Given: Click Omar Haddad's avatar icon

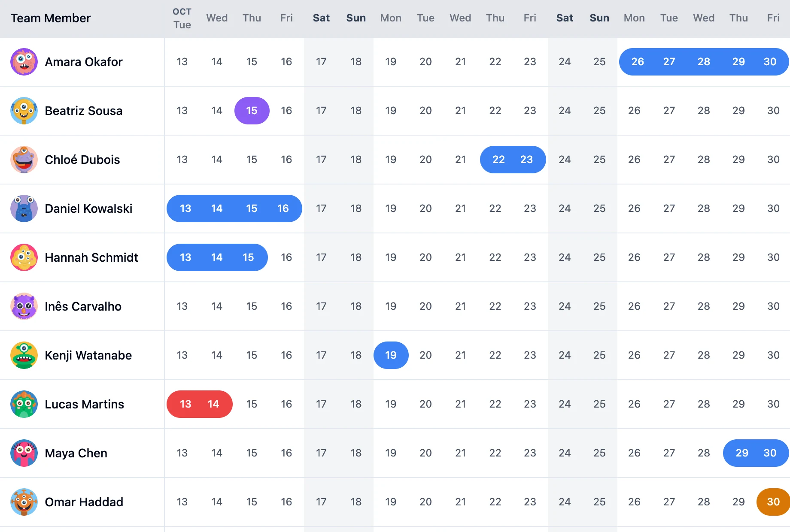Looking at the screenshot, I should coord(24,502).
